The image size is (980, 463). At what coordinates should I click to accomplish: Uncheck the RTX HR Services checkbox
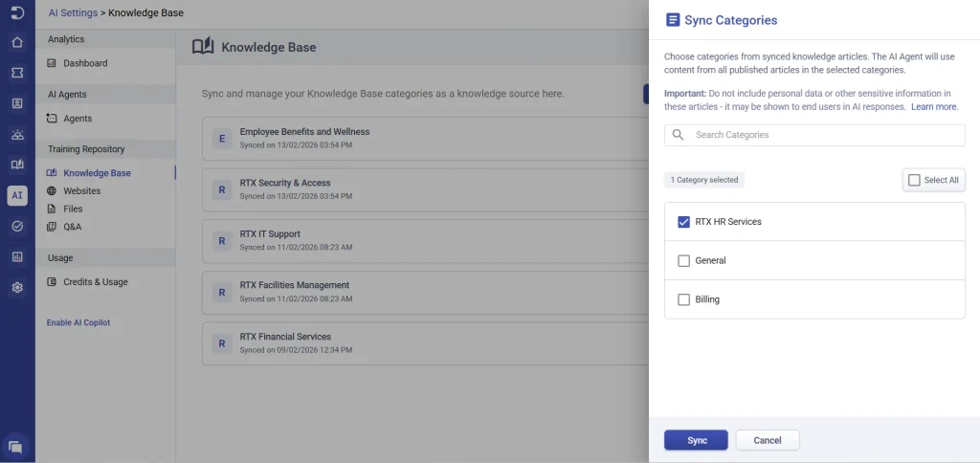[683, 222]
